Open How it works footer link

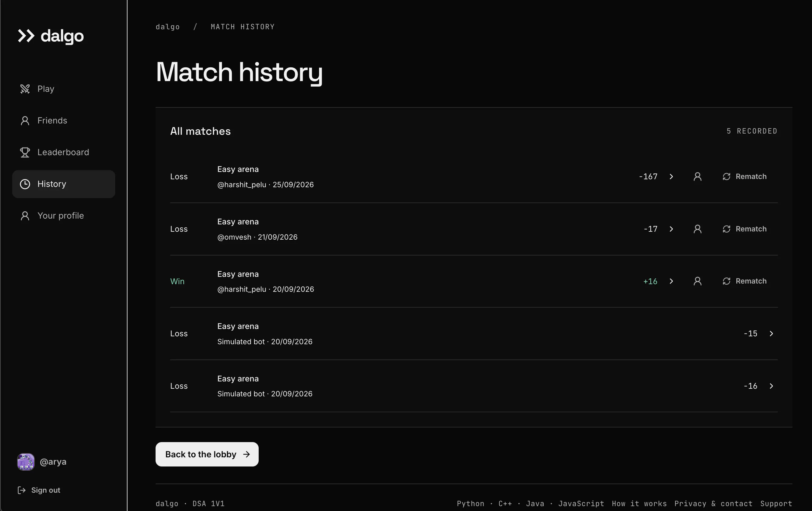[639, 504]
